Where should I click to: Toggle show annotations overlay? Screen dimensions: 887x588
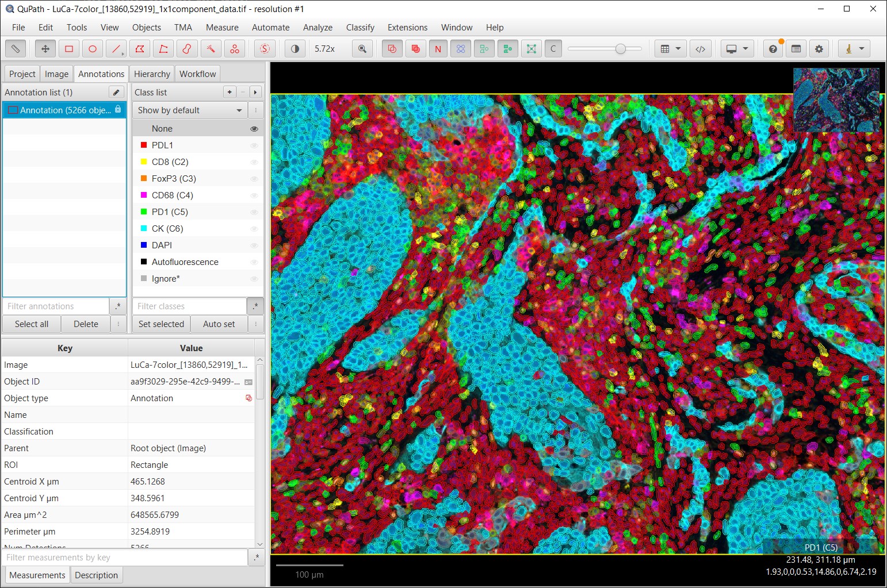pos(392,49)
